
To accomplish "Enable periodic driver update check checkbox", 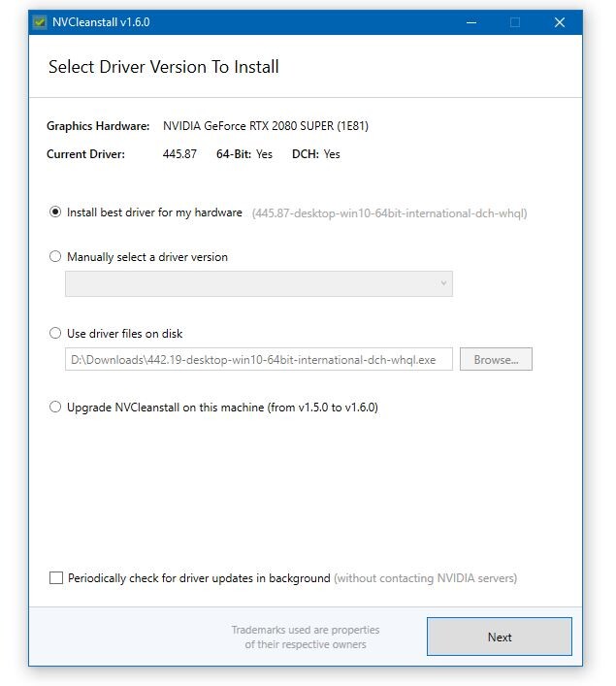I will pos(56,578).
